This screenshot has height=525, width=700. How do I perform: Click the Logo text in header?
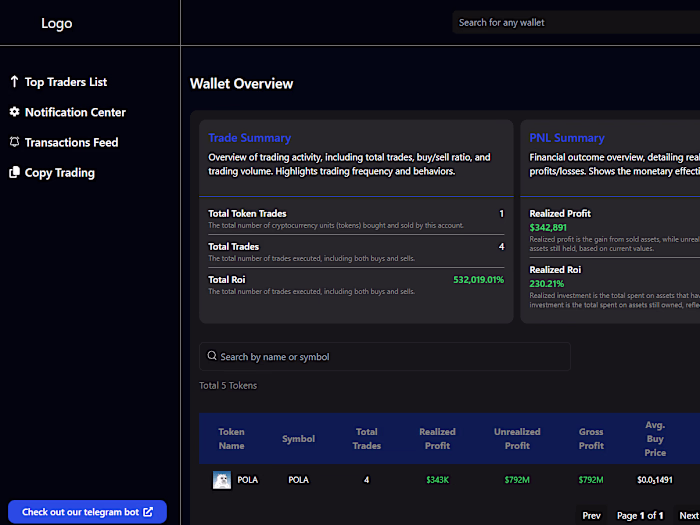(x=57, y=23)
